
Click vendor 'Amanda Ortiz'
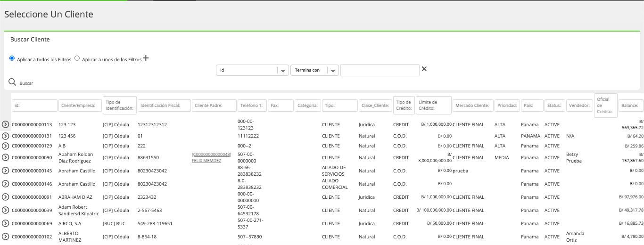(x=575, y=237)
